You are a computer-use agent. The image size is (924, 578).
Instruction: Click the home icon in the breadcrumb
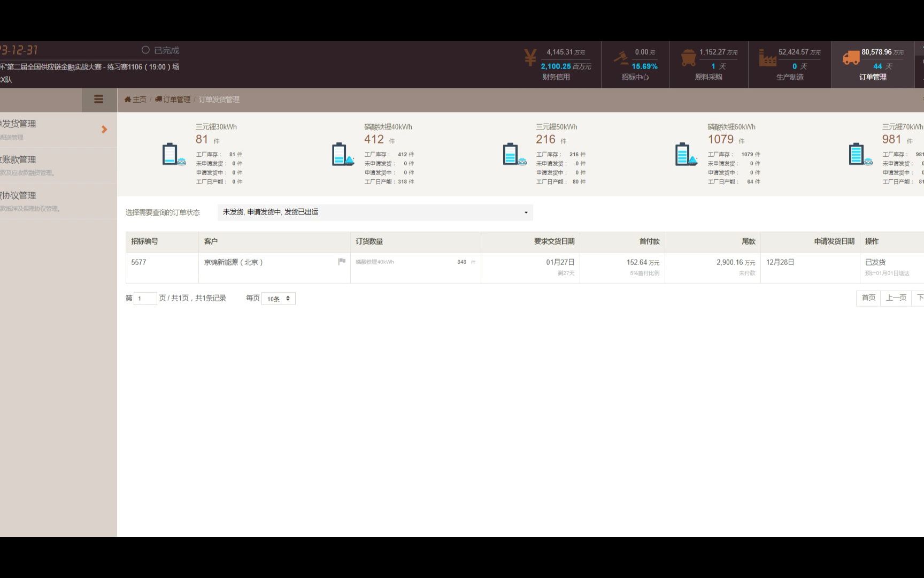(x=128, y=100)
